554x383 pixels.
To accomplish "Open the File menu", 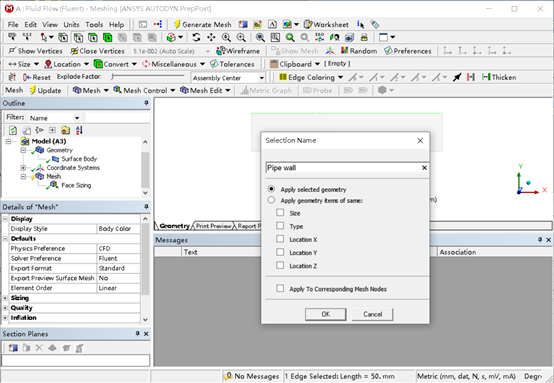I will [13, 24].
